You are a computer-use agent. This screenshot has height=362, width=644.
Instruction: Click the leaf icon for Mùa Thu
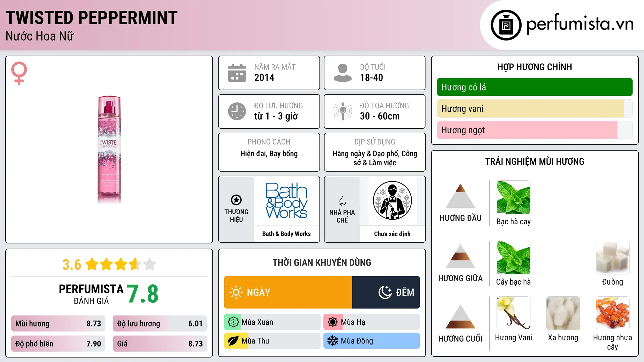point(233,341)
